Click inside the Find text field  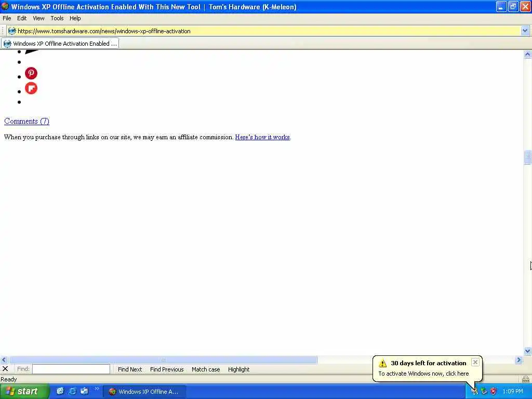click(x=71, y=369)
